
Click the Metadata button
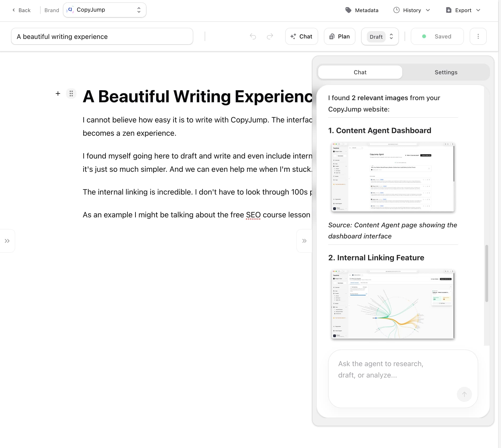[362, 10]
